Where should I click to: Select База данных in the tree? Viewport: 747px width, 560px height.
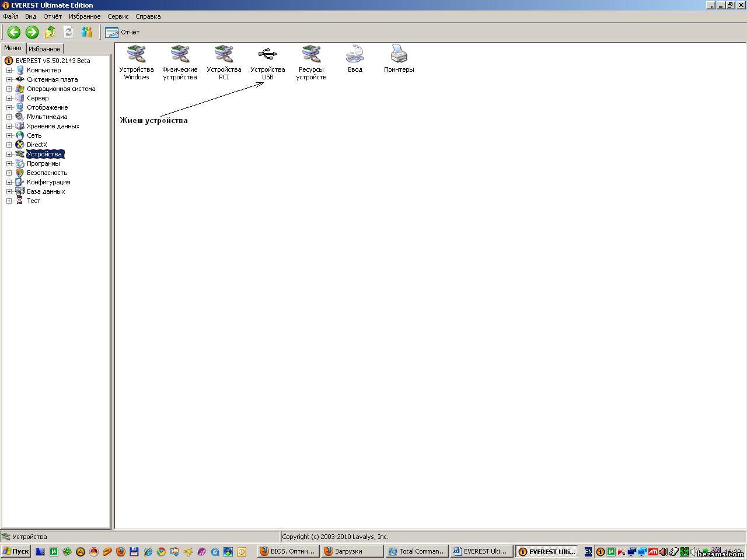click(x=46, y=191)
